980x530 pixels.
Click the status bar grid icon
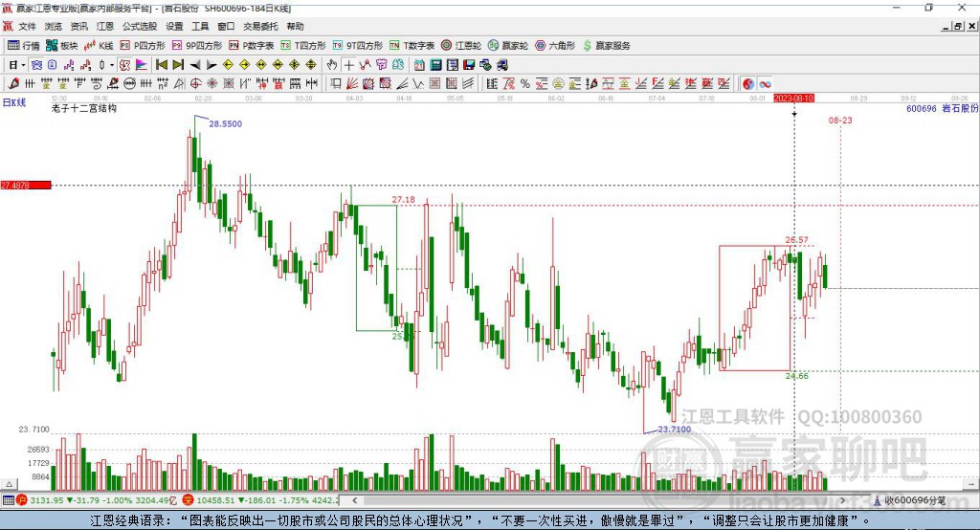click(x=8, y=500)
